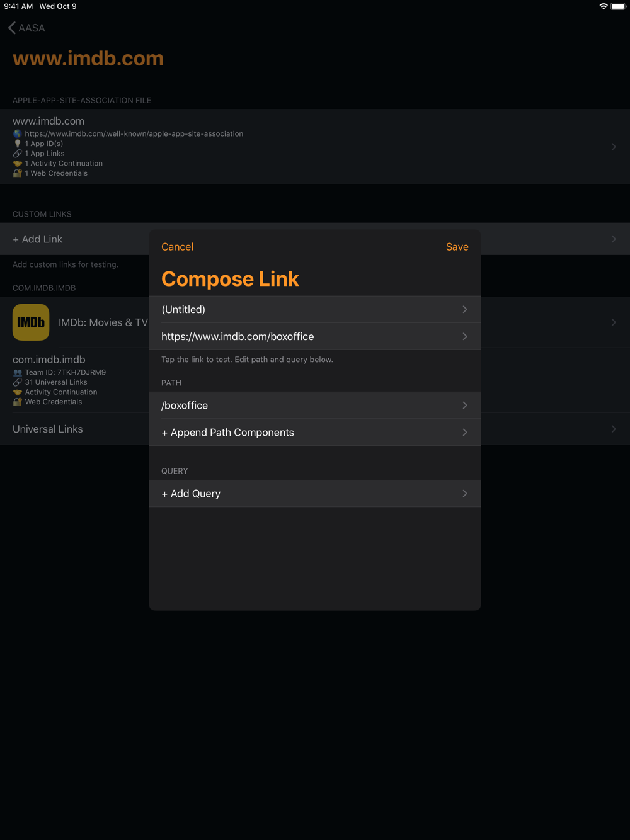Image resolution: width=630 pixels, height=840 pixels.
Task: Click globe icon beside association URL
Action: click(18, 134)
